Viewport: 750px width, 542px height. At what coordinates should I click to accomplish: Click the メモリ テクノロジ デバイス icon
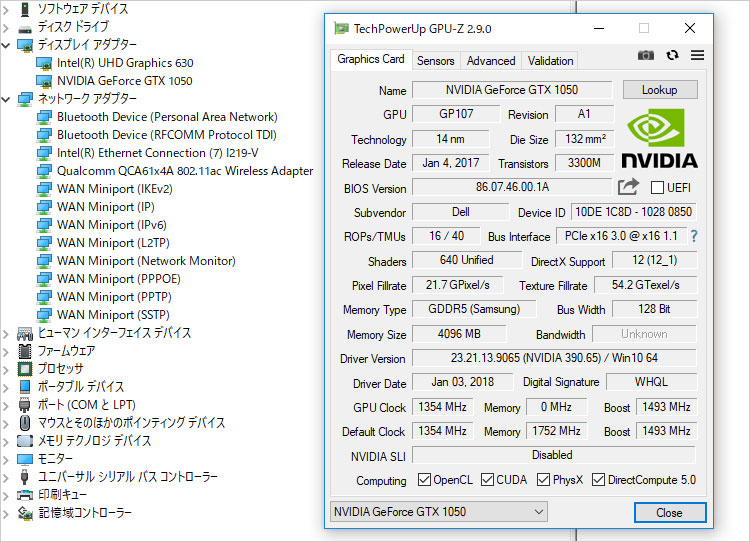coord(25,441)
